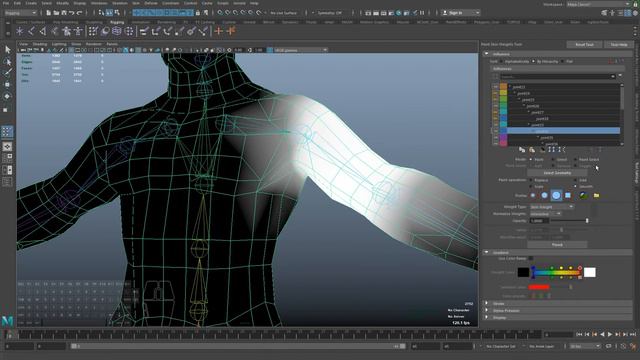Expand the Stroke section
640x360 pixels.
point(487,304)
